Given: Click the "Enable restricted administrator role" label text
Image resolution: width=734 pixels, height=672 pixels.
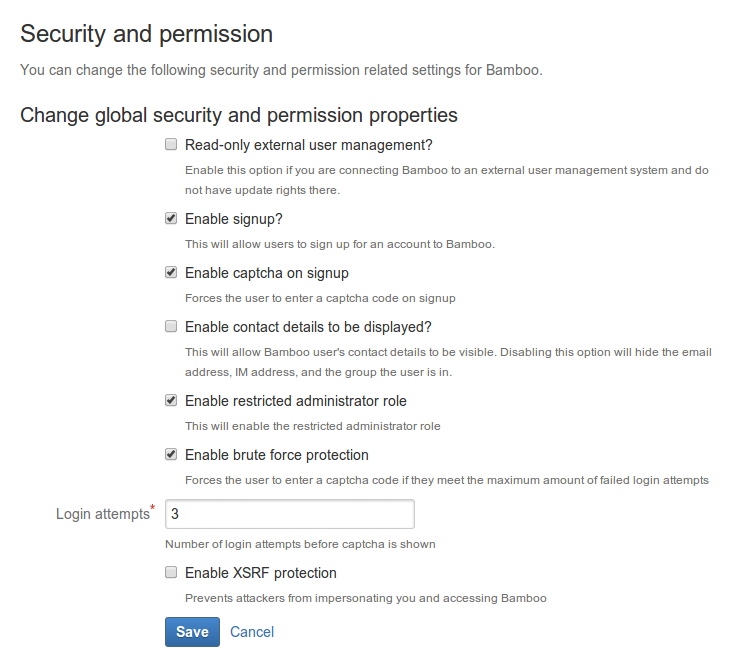Looking at the screenshot, I should (296, 401).
